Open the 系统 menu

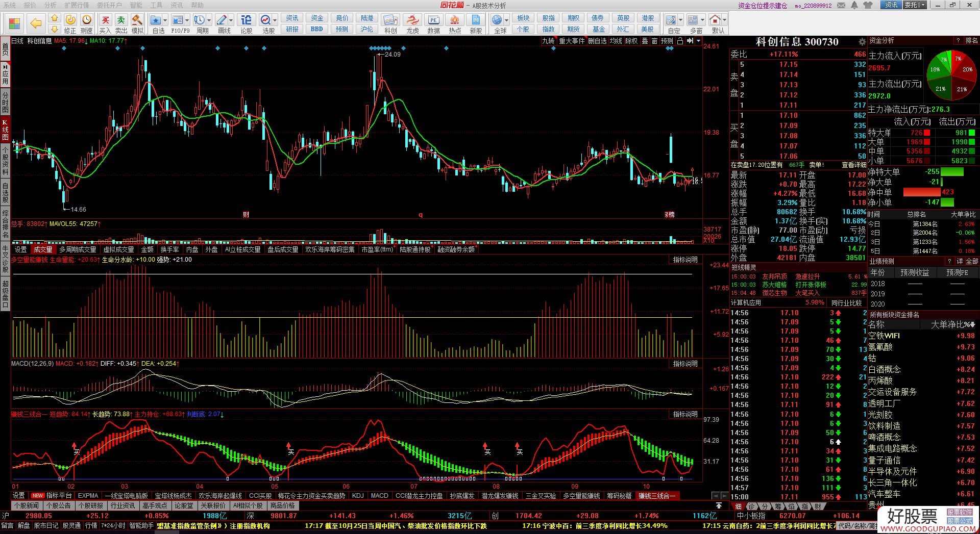(x=9, y=5)
